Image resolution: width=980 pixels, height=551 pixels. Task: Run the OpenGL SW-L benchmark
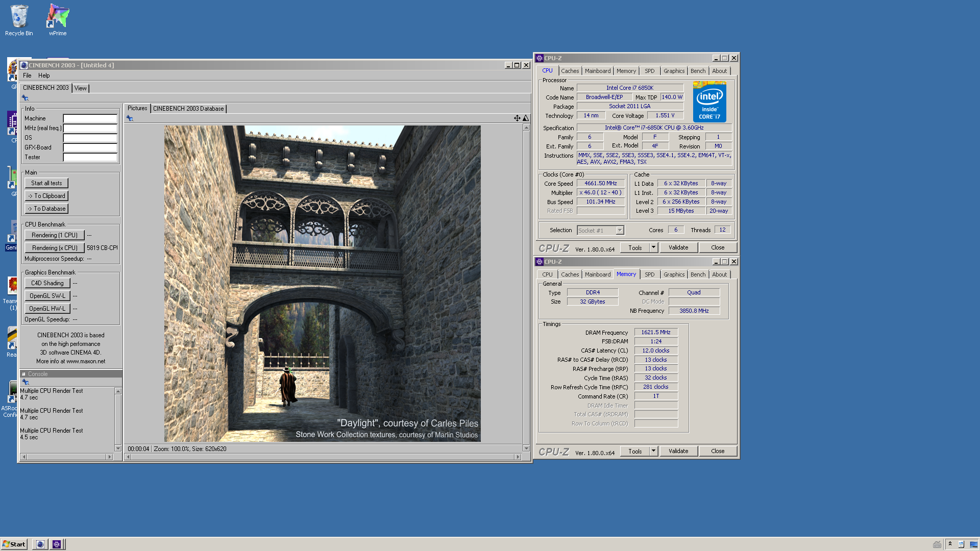[x=47, y=296]
